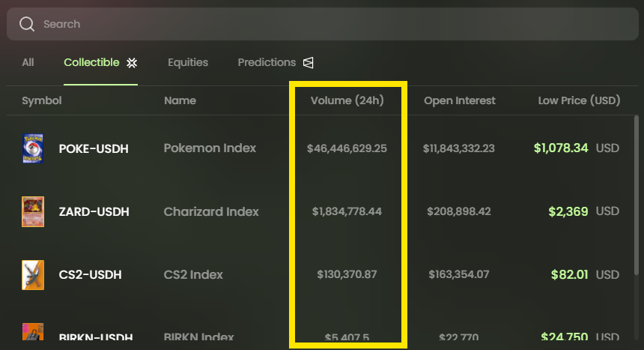This screenshot has height=350, width=644.
Task: Click the ZARD-USDH Charizard card thumbnail
Action: click(x=33, y=211)
